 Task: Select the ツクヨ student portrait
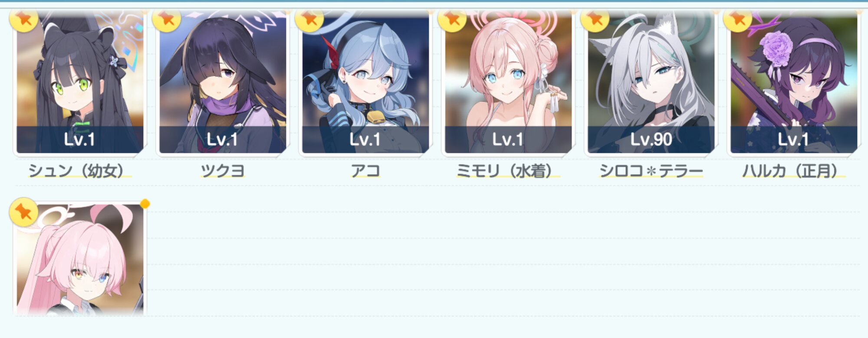coord(223,83)
